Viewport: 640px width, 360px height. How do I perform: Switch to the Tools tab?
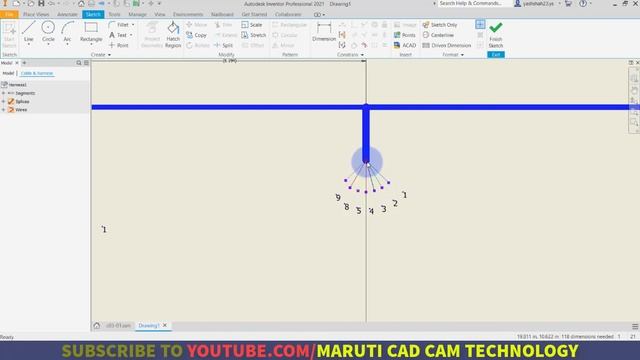coord(114,14)
